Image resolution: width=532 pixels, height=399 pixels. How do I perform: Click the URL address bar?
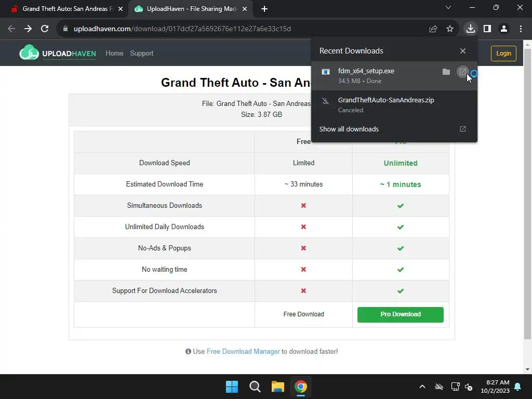[244, 29]
